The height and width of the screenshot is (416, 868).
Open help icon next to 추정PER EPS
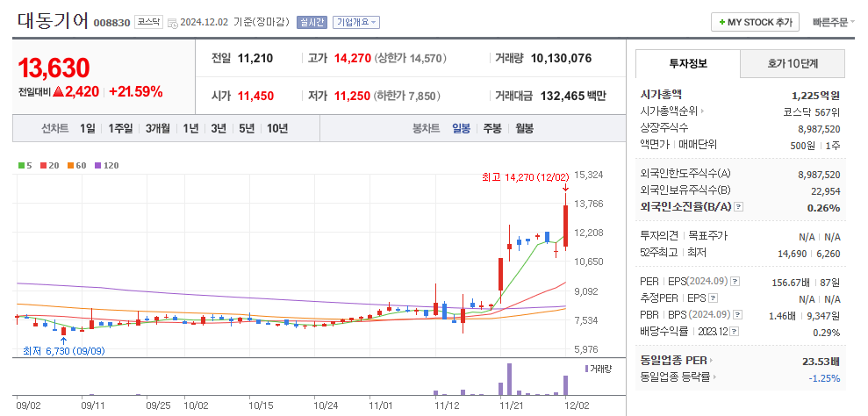(713, 298)
